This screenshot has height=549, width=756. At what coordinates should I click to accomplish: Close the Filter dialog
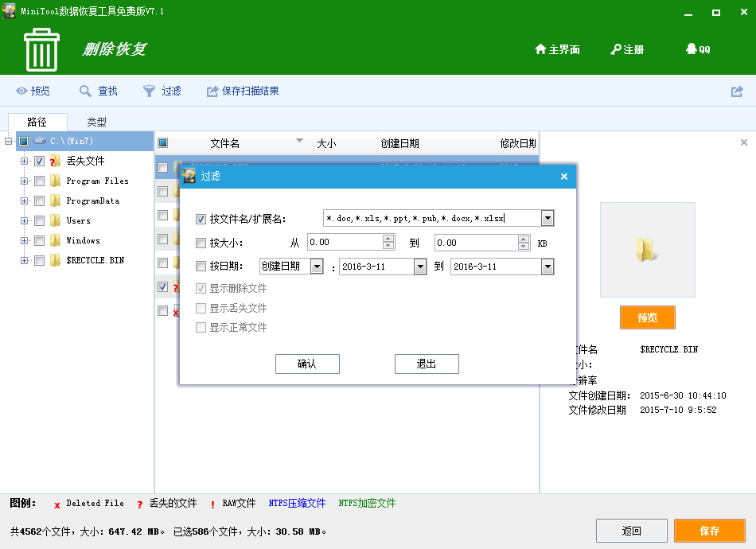point(564,177)
